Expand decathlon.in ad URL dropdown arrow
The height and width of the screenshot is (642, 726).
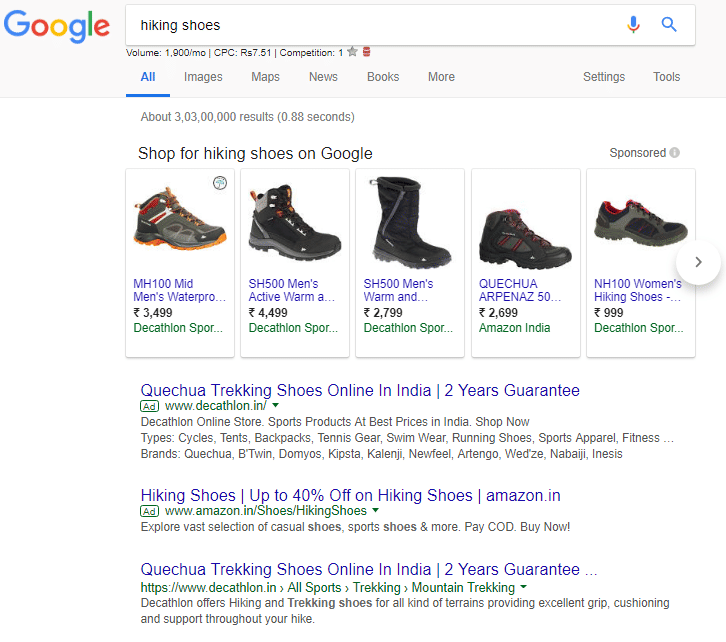[275, 405]
